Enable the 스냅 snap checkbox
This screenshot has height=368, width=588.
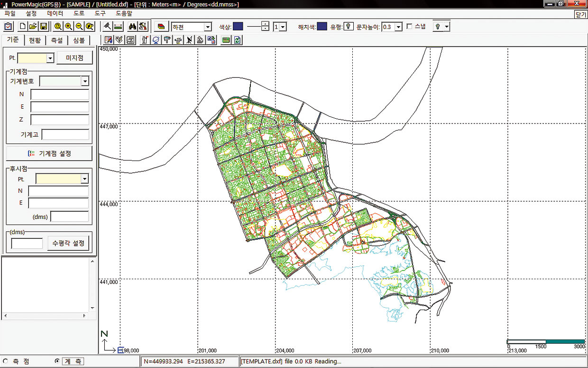point(409,27)
